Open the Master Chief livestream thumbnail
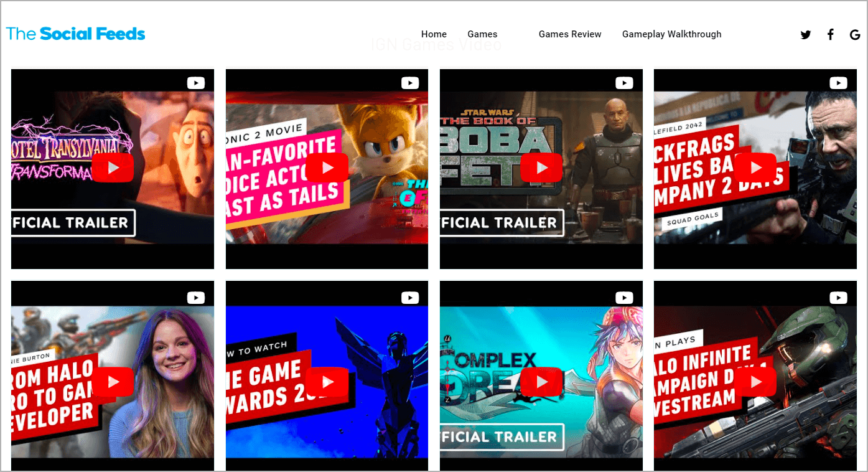868x472 pixels. pos(755,375)
